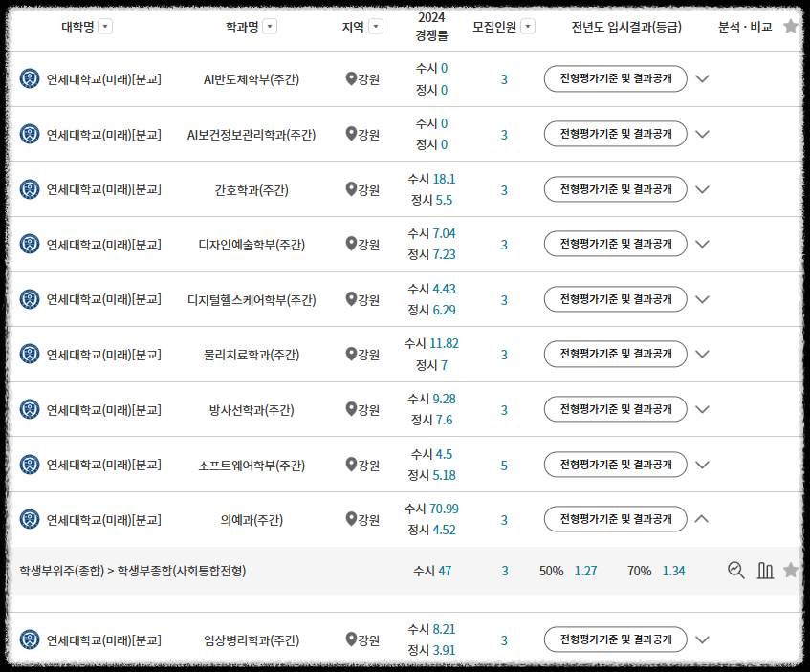Click recruitment count 5 for 소프트웨어학부
810x672 pixels.
504,466
